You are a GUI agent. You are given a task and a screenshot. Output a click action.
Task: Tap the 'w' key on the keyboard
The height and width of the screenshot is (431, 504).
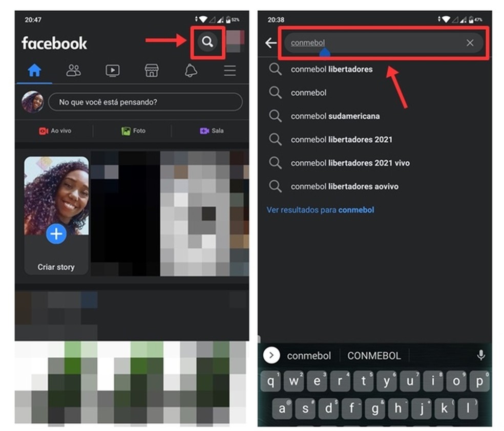pos(294,381)
